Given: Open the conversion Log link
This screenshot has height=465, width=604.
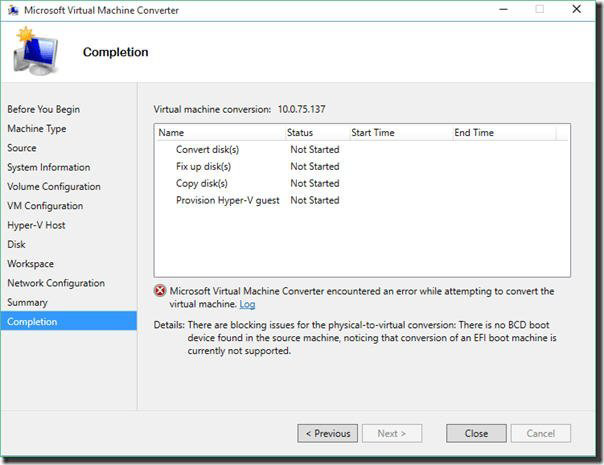Looking at the screenshot, I should [x=247, y=304].
